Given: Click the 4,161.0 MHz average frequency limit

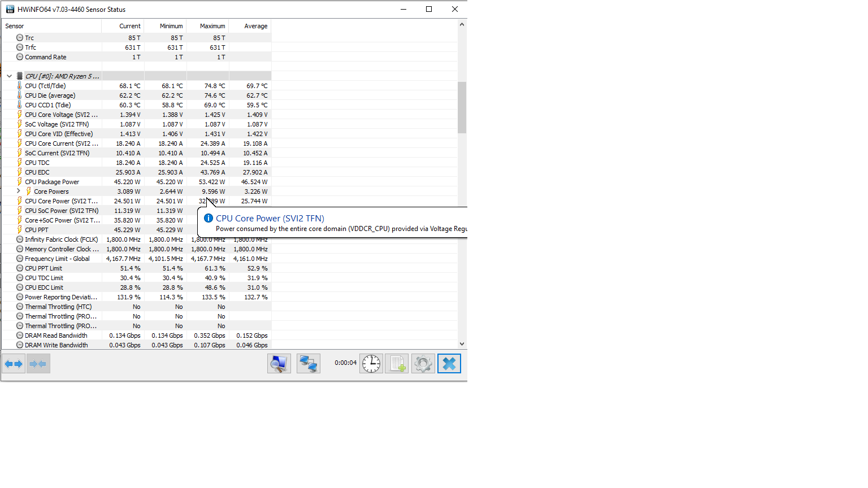Looking at the screenshot, I should click(250, 259).
